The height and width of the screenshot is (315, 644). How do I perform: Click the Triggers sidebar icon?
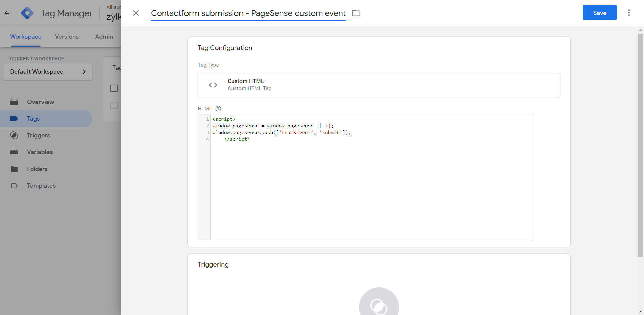[14, 135]
